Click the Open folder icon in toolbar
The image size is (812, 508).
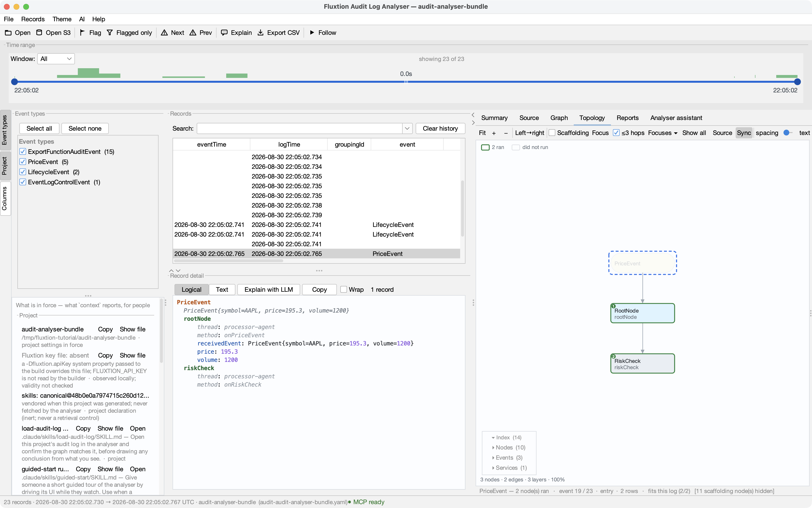[8, 33]
